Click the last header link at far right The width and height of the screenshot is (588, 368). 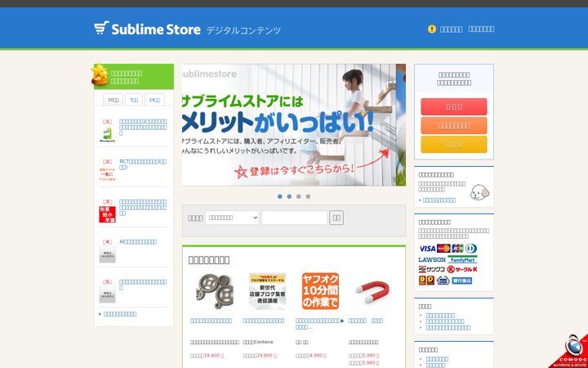tap(481, 29)
